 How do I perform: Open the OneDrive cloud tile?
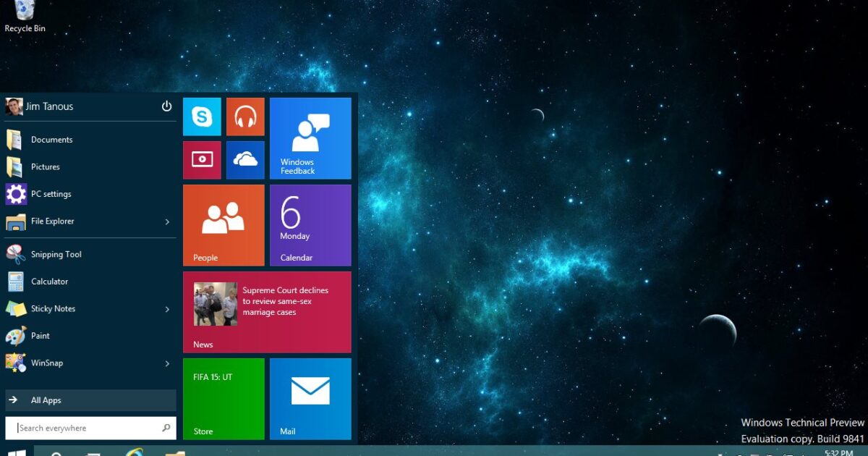(x=245, y=160)
